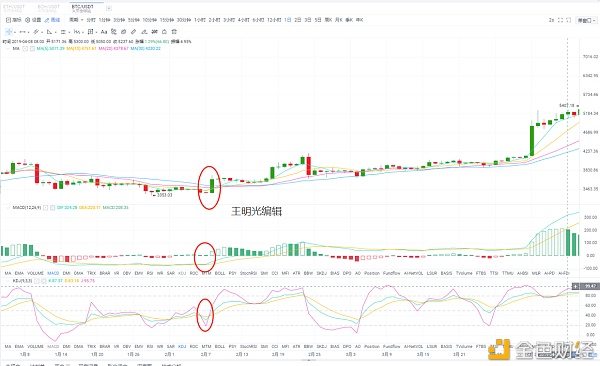Click the eraser tool in drawing toolbar
The height and width of the screenshot is (366, 600).
[144, 32]
